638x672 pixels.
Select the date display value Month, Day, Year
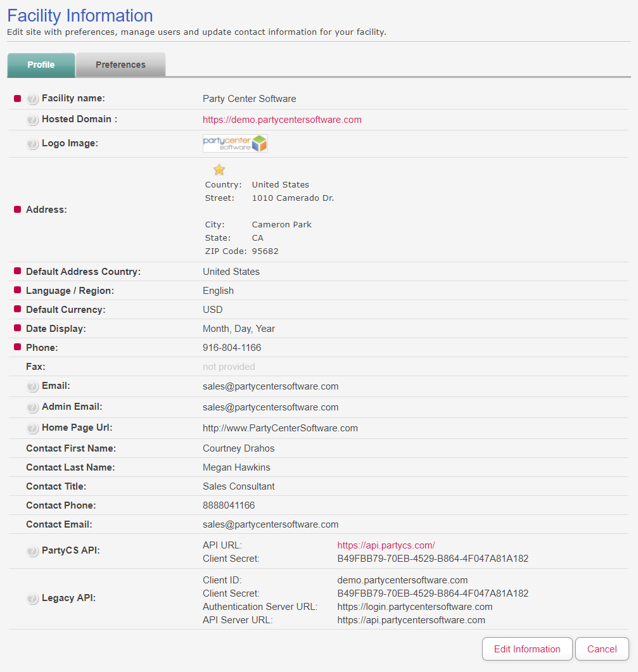(239, 329)
